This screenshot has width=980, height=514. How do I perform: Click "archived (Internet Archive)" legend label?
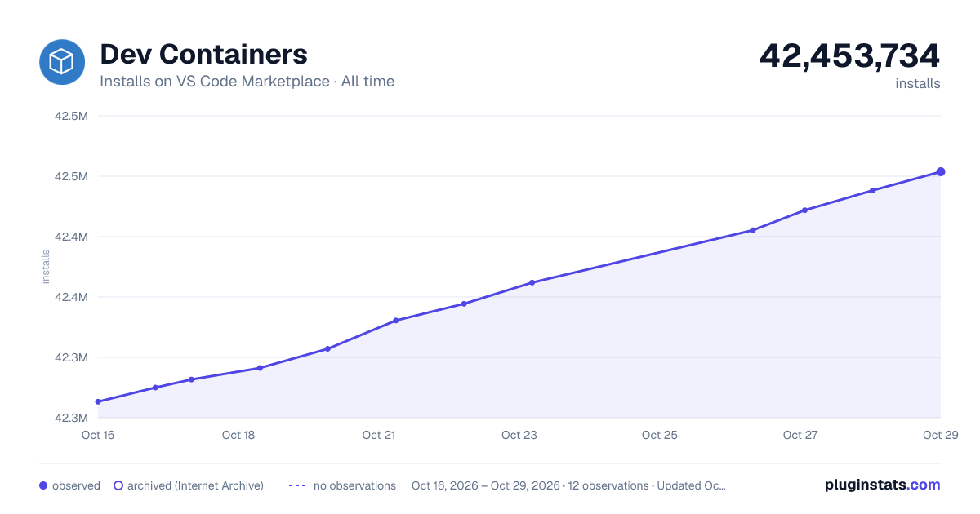point(195,485)
